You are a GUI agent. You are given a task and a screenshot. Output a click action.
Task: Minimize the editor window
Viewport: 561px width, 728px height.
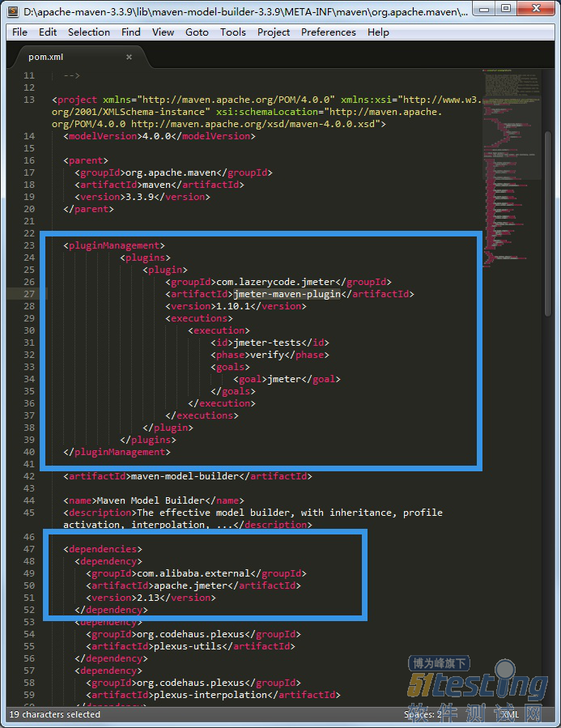[485, 9]
